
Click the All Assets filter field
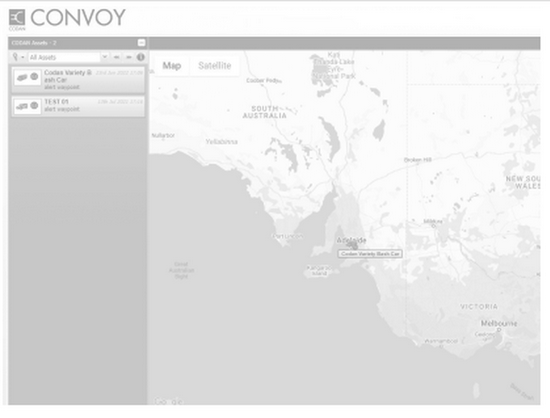click(65, 57)
